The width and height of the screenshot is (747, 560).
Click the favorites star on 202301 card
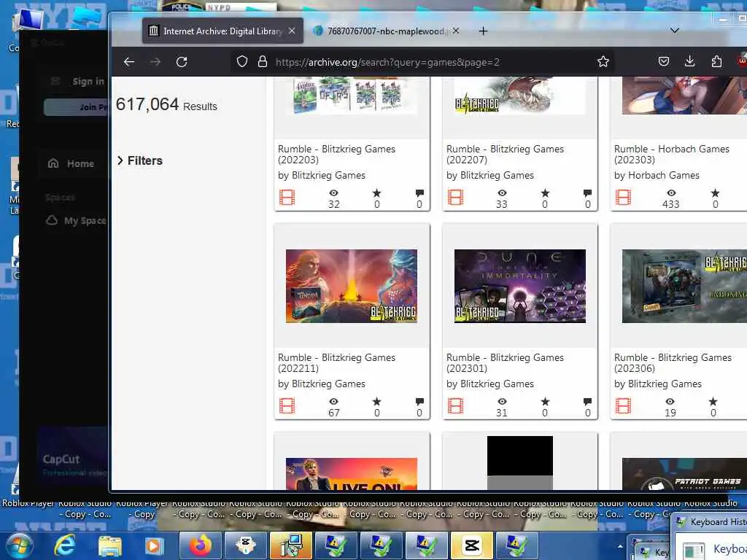[x=545, y=402]
